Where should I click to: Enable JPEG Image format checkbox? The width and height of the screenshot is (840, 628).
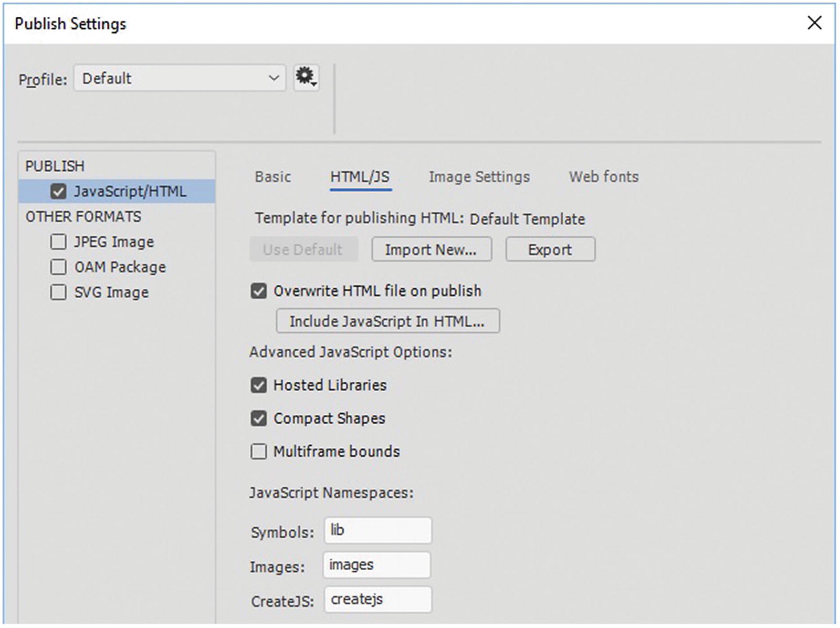tap(58, 242)
